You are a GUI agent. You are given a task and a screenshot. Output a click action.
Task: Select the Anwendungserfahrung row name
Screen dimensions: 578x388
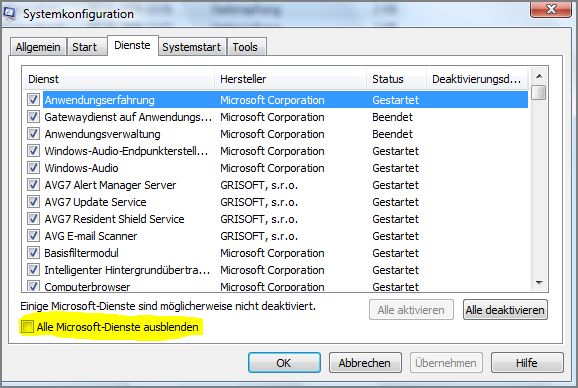[100, 100]
